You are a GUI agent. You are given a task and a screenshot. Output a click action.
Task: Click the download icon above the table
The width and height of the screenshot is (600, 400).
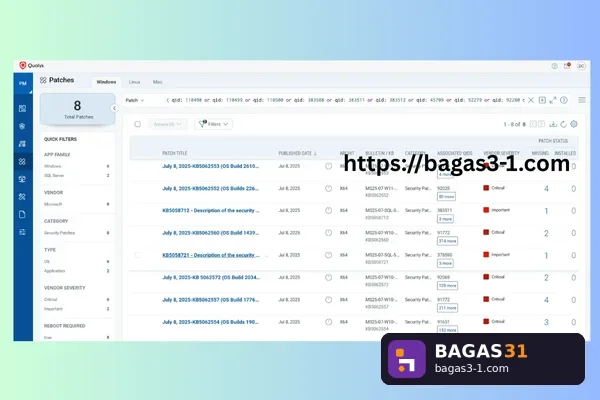(553, 124)
